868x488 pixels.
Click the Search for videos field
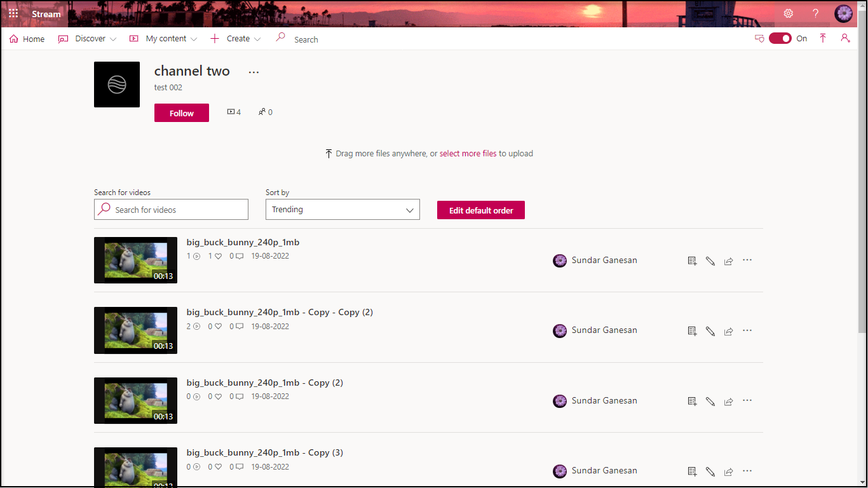[172, 210]
